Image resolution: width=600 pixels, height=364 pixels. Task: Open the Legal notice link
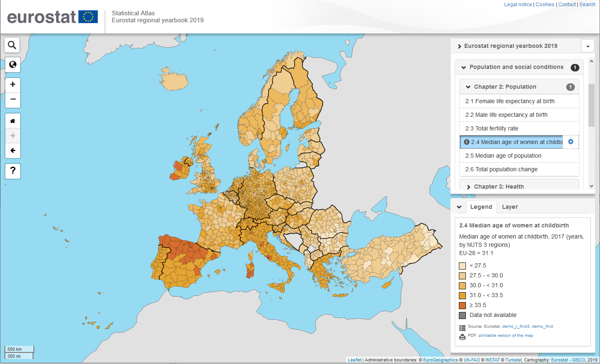(x=518, y=5)
